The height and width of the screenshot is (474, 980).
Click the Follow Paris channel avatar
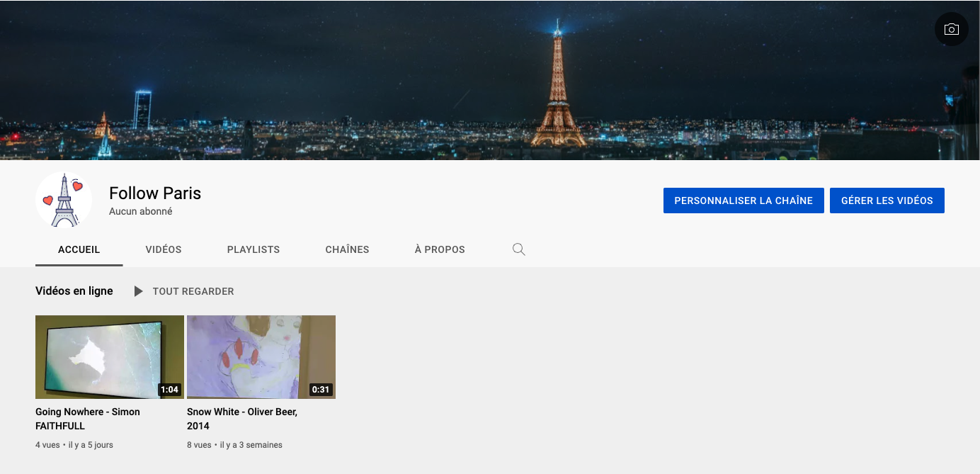64,200
